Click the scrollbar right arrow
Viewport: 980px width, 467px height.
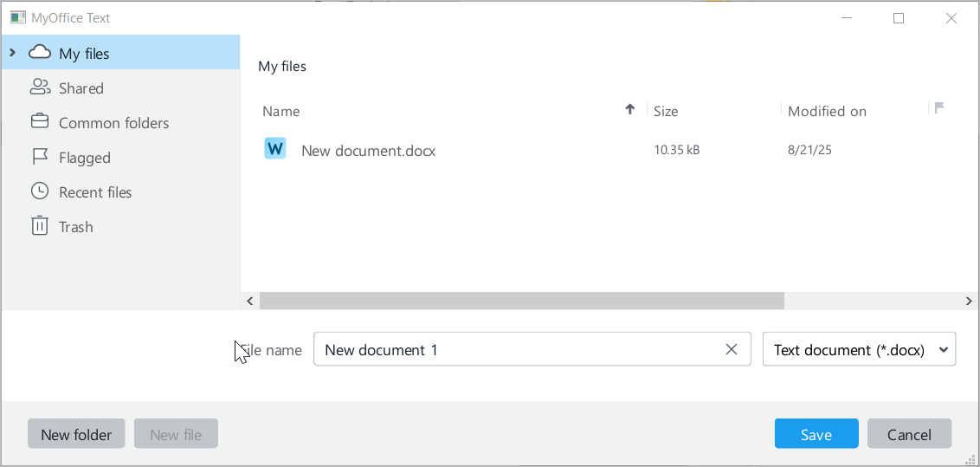point(970,301)
